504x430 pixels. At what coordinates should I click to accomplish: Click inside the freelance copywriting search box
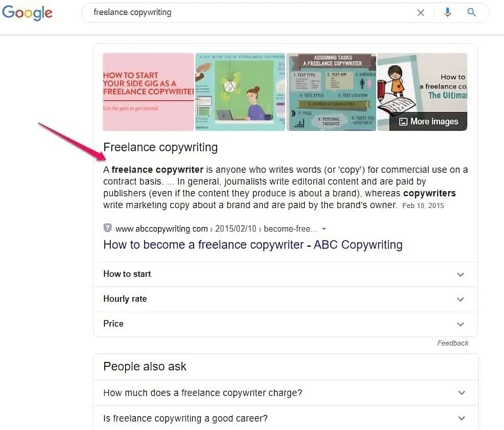click(x=252, y=13)
